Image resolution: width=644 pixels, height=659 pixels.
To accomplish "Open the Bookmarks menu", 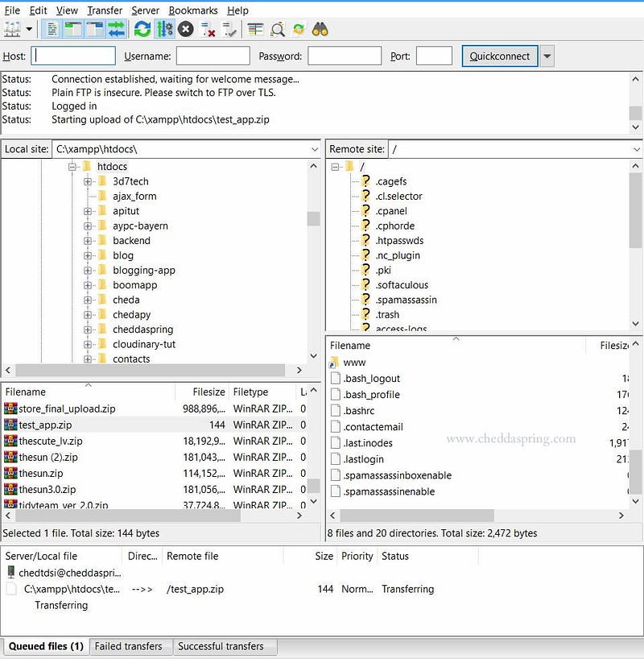I will [193, 10].
